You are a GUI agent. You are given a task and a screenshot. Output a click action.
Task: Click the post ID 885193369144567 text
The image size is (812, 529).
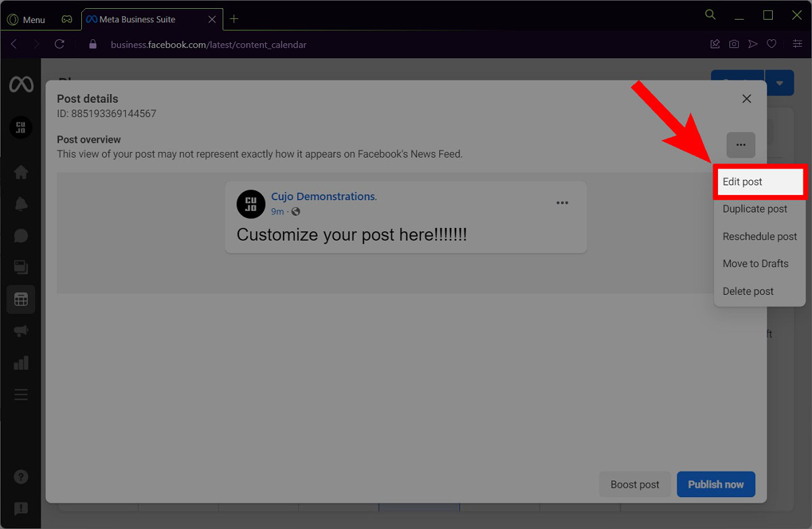coord(106,114)
